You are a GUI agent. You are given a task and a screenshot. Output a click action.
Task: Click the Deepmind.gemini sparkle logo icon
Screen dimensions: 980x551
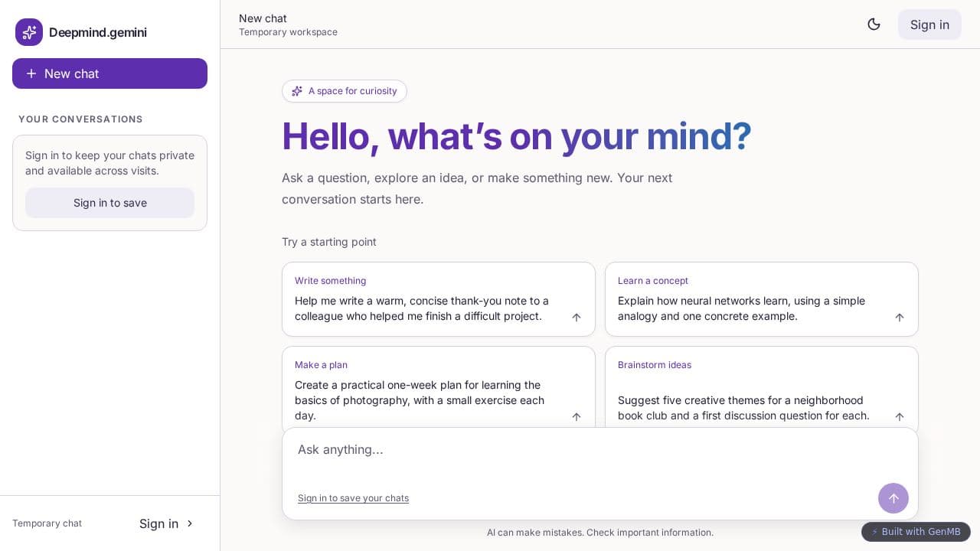click(29, 32)
